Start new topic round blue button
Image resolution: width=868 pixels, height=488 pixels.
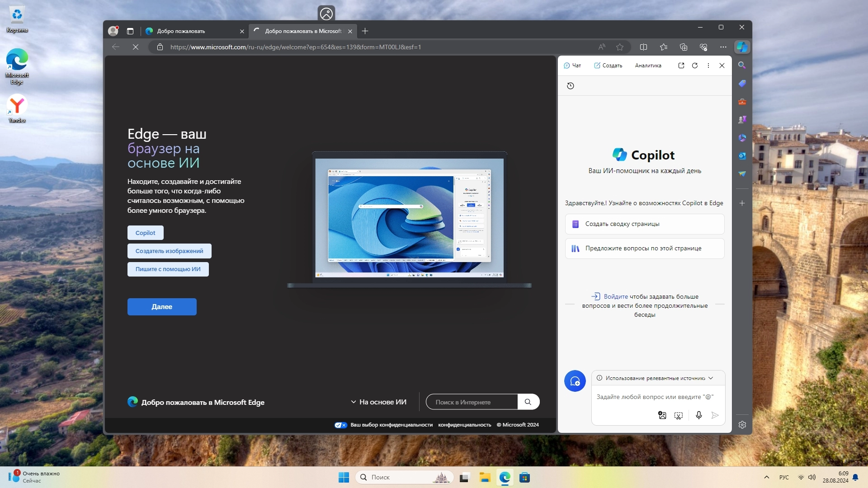click(575, 381)
